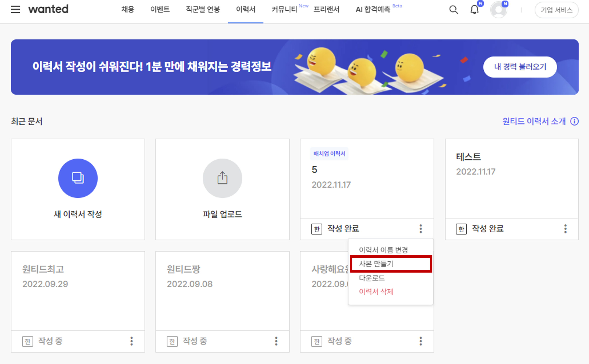
Task: Click the 작성 완료 status on 테스트
Action: tap(488, 228)
